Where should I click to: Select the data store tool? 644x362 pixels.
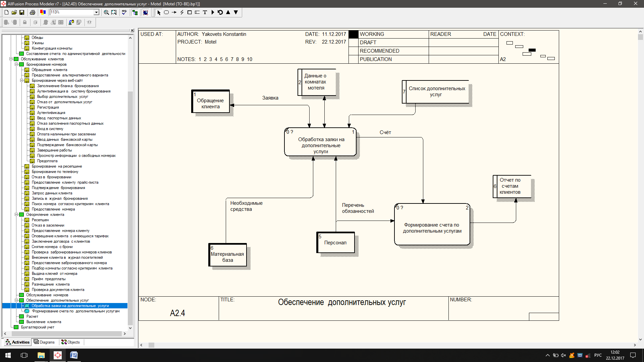coord(197,12)
